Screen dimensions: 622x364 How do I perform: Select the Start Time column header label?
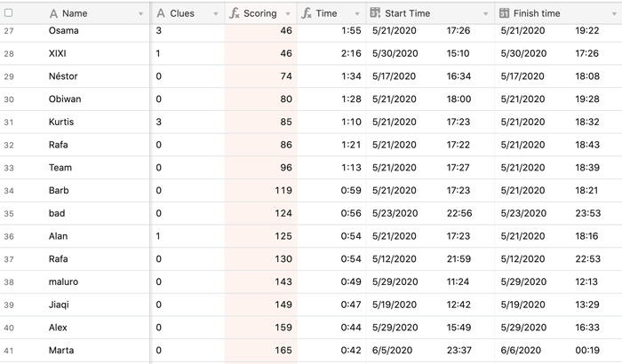pos(407,13)
